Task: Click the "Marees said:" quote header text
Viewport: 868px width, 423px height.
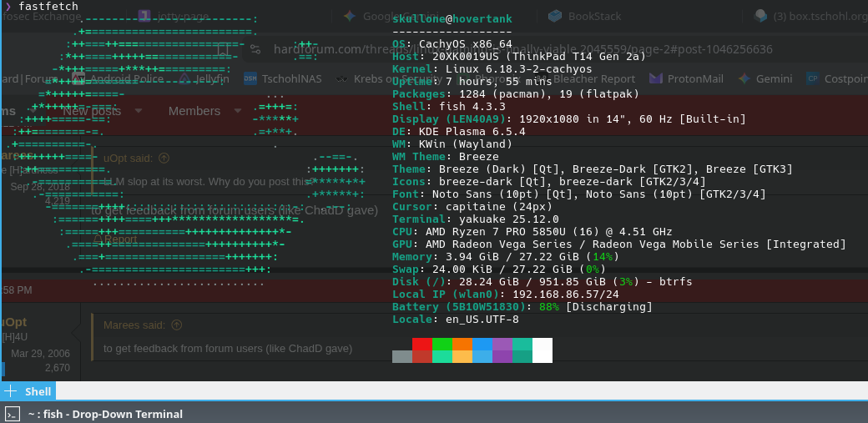Action: coord(134,325)
